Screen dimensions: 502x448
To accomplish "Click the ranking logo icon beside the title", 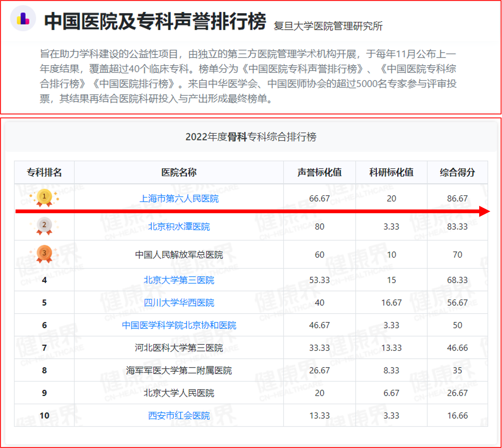I will tap(23, 19).
